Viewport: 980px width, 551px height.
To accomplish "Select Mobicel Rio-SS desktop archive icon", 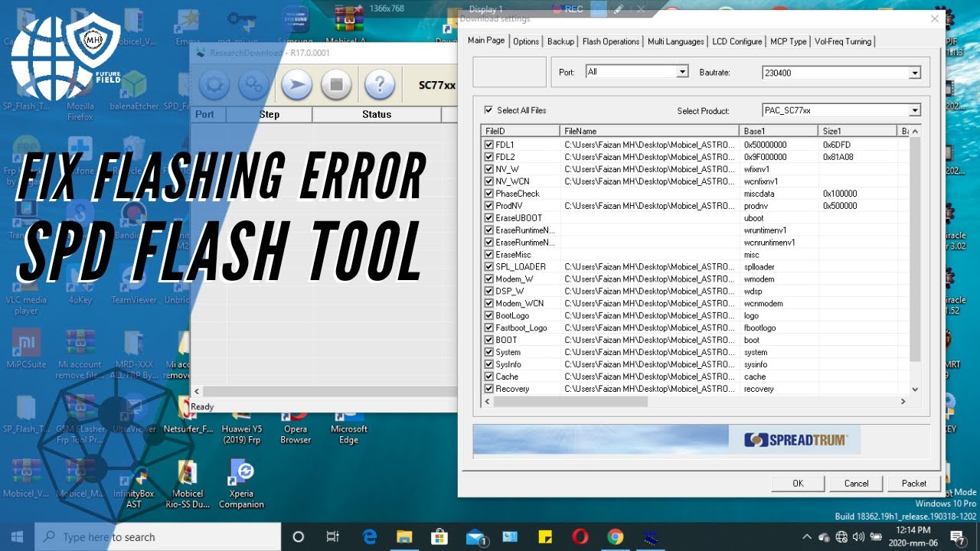I will click(x=188, y=484).
